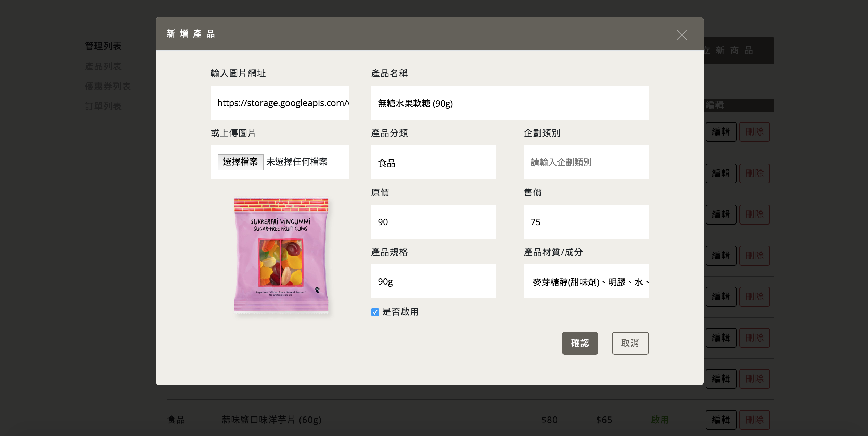Click the 原價 field showing 90
Viewport: 868px width, 436px height.
[x=433, y=222]
